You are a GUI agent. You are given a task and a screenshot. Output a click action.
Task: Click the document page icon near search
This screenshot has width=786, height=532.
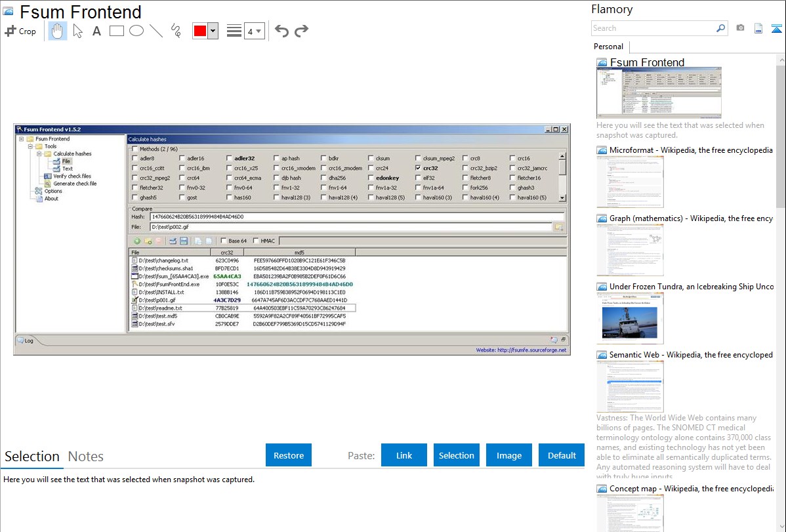pyautogui.click(x=758, y=28)
